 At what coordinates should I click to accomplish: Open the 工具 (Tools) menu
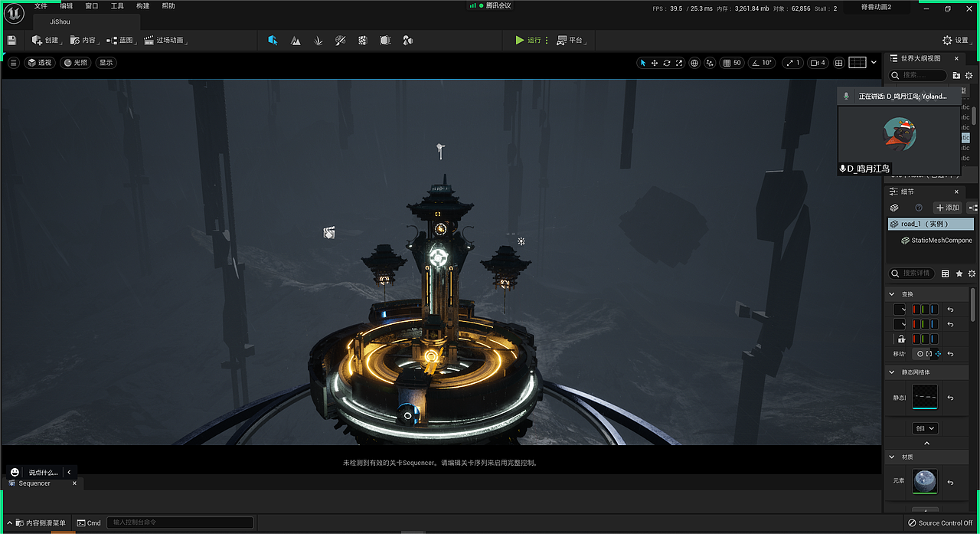117,6
